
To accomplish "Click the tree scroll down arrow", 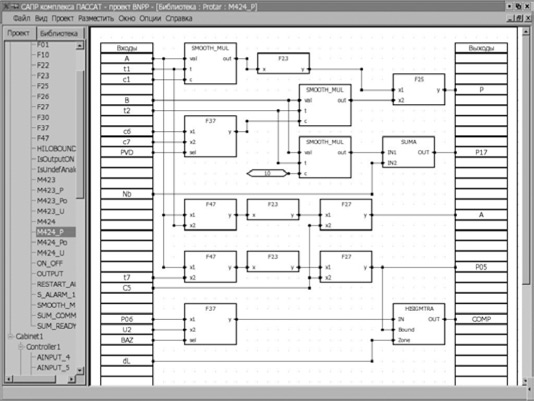I will click(x=80, y=370).
